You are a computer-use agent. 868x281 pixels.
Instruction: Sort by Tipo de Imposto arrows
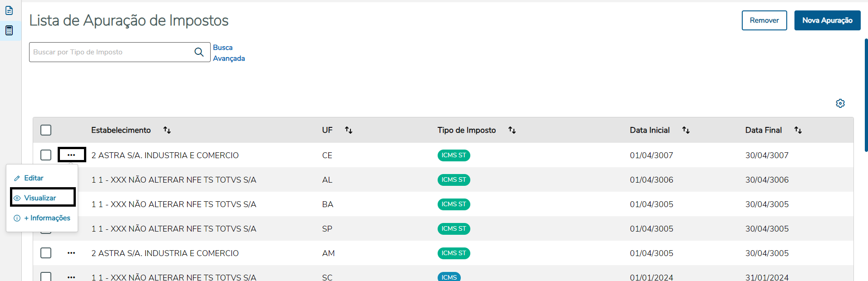(x=512, y=130)
